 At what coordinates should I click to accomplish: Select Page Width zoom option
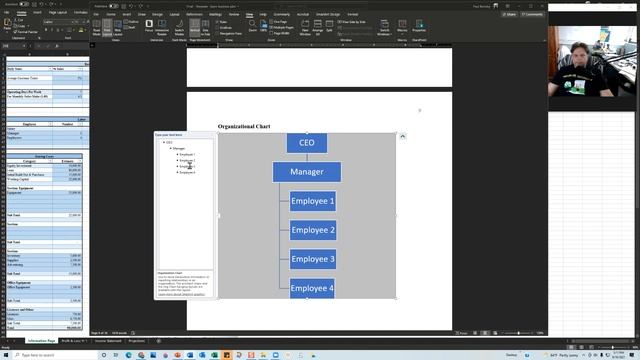[x=280, y=33]
